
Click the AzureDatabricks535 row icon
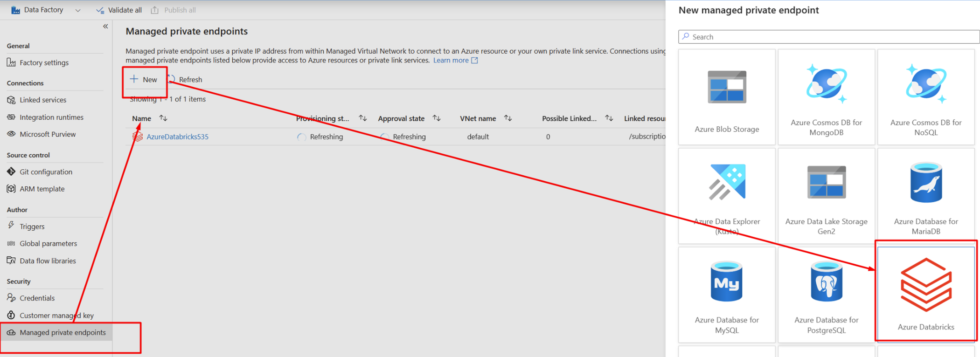pyautogui.click(x=138, y=136)
